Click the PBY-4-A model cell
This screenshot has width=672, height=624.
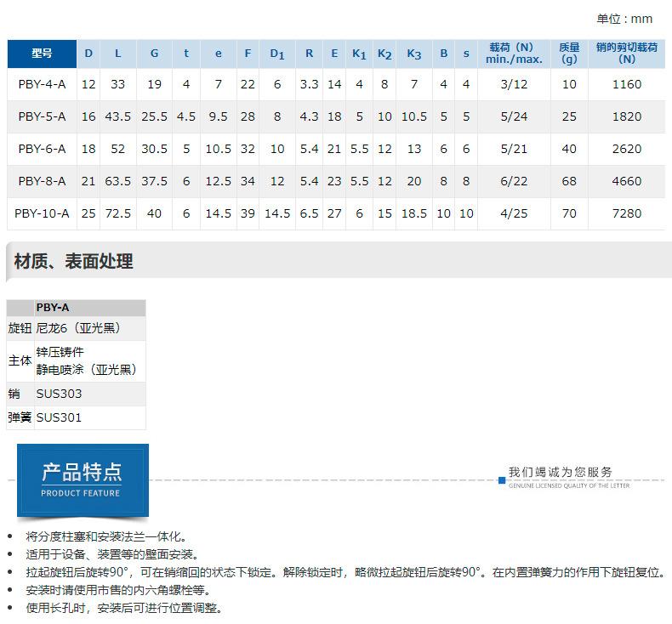click(x=42, y=84)
